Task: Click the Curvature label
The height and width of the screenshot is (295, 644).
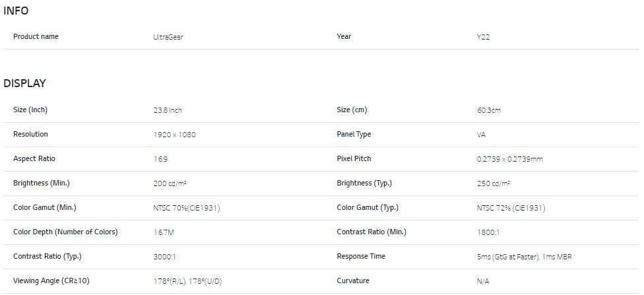Action: coord(353,280)
